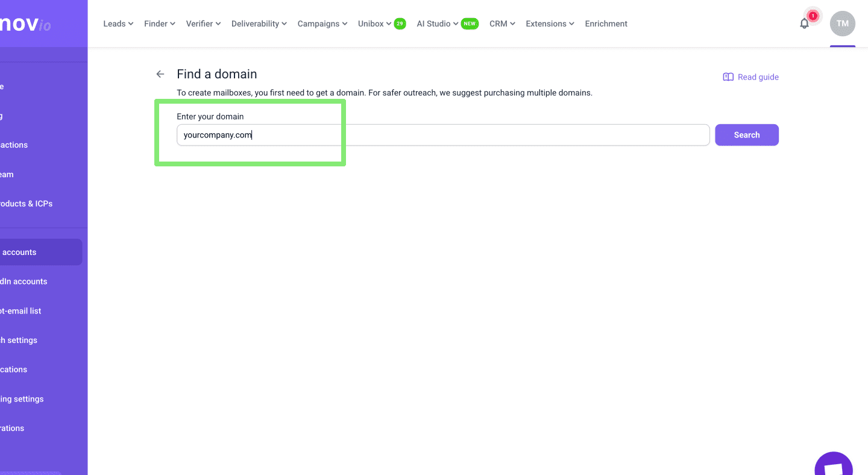The width and height of the screenshot is (868, 475).
Task: Open the CRM menu
Action: click(502, 24)
